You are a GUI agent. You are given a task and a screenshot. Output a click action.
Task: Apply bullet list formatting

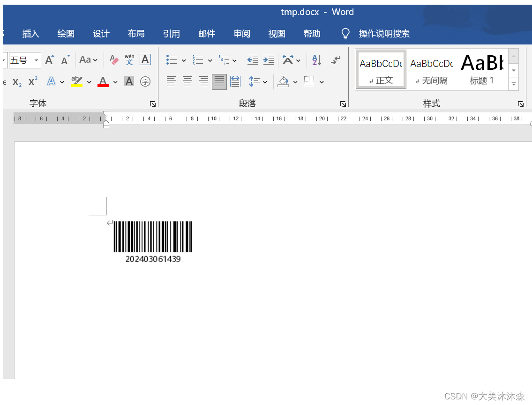tap(172, 60)
